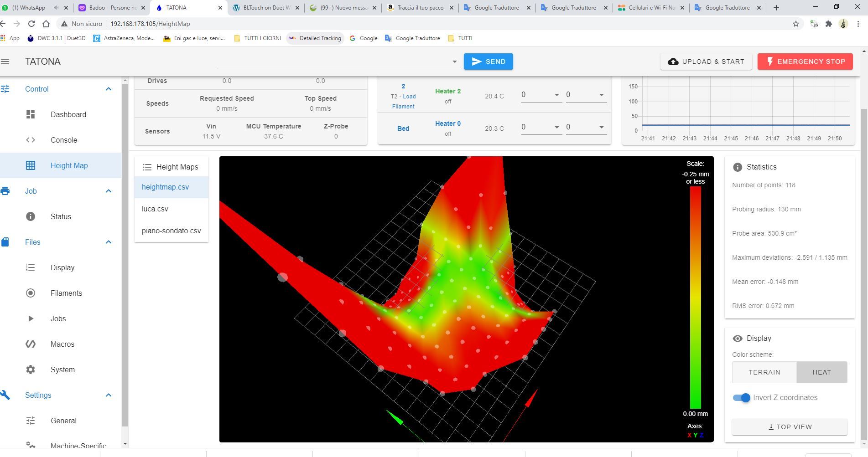The width and height of the screenshot is (868, 457).
Task: Click UPLOAD & START button
Action: 706,62
